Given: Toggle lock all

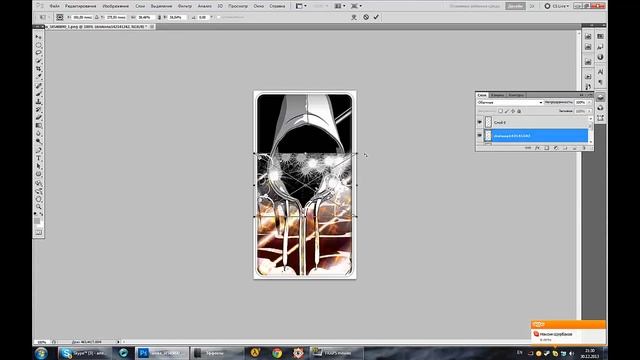Looking at the screenshot, I should tap(519, 111).
